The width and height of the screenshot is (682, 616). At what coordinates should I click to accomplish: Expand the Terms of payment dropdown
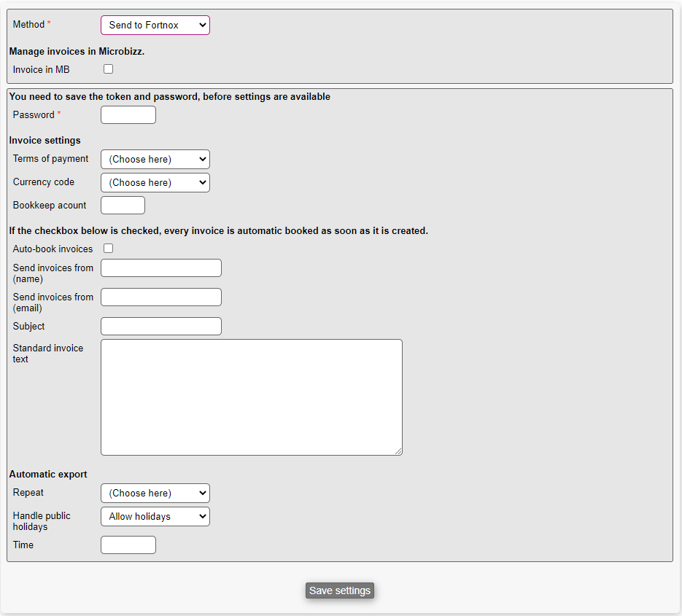tap(155, 160)
